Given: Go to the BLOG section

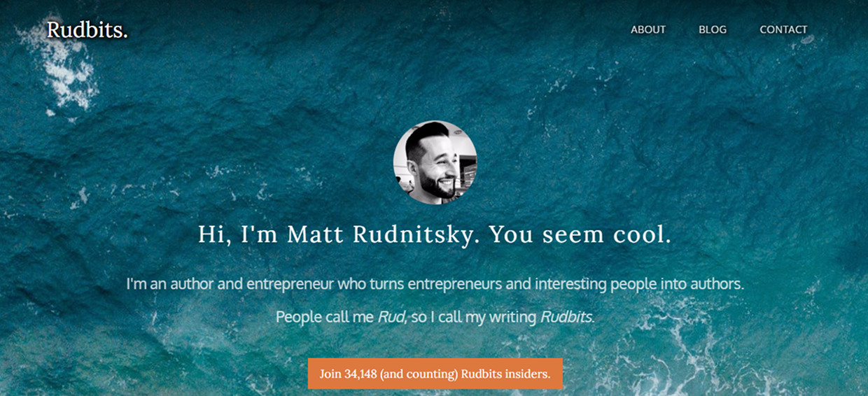Looking at the screenshot, I should pos(713,29).
